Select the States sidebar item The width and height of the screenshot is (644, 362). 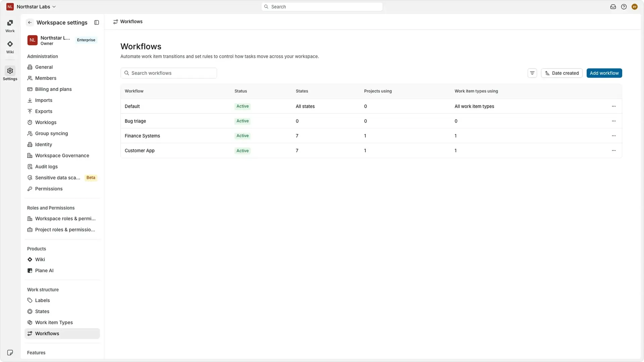(x=62, y=311)
